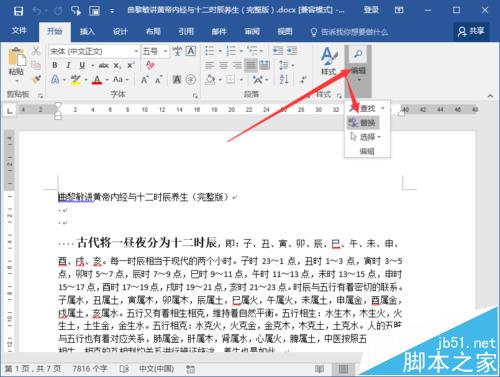Screen dimensions: 500x377
Task: Open the File 文件 tab
Action: (19, 31)
